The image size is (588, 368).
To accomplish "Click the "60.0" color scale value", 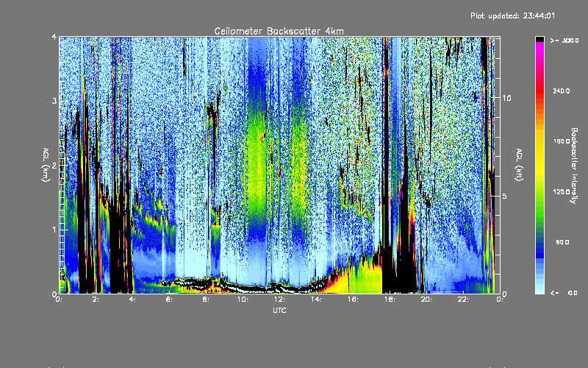I will (562, 242).
